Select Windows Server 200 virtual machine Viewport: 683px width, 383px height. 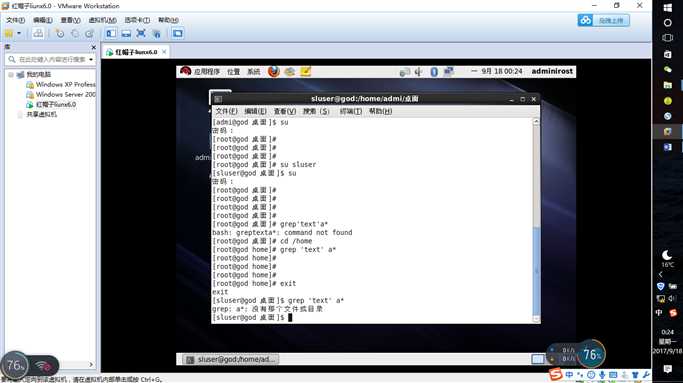[x=61, y=95]
